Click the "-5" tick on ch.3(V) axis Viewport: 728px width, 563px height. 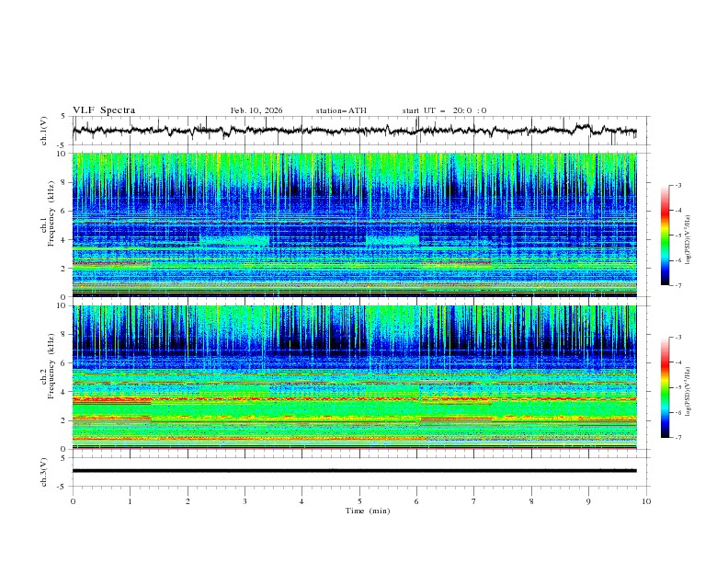63,487
